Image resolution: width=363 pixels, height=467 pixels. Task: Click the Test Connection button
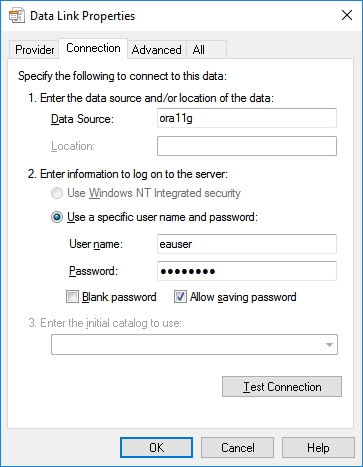point(282,387)
